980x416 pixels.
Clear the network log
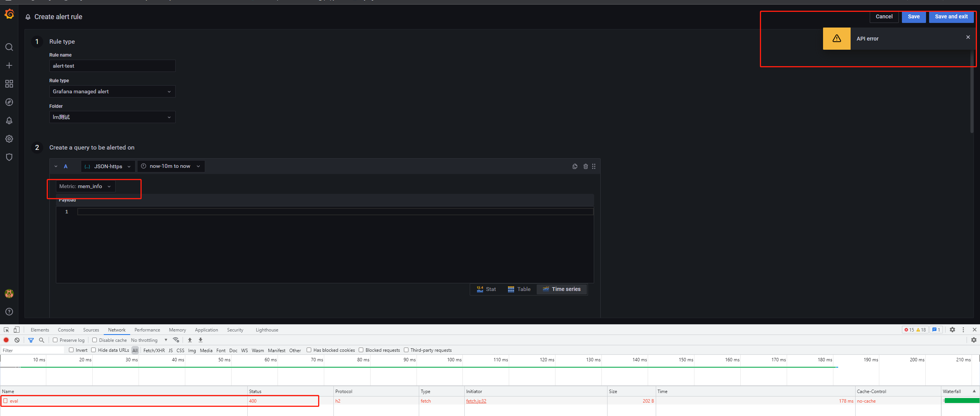point(17,340)
